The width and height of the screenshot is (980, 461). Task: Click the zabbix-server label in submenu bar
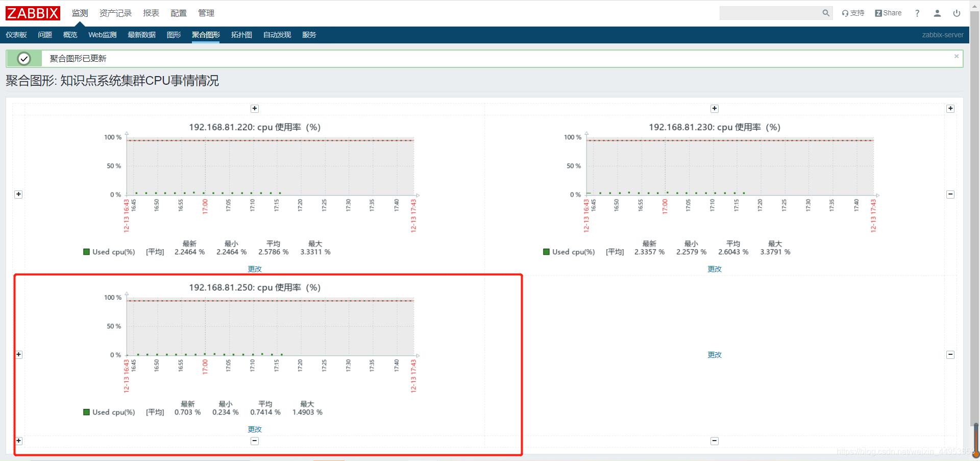coord(943,35)
